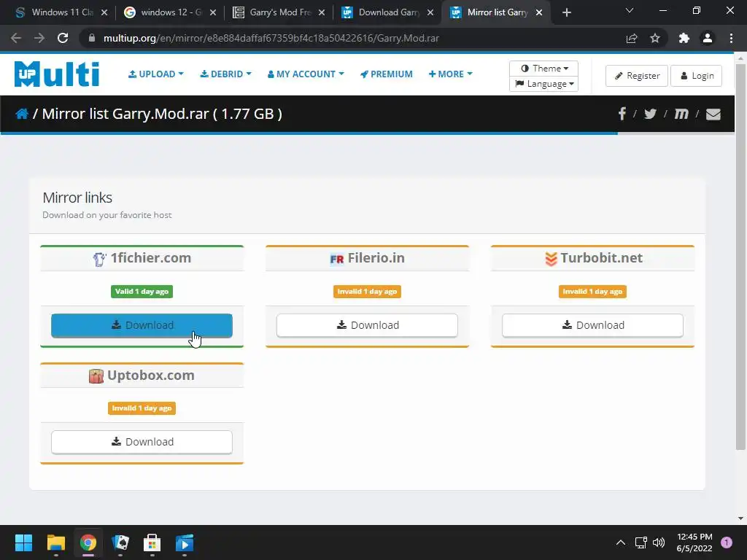This screenshot has height=560, width=747.
Task: Download from 1fichier.com mirror
Action: click(142, 325)
